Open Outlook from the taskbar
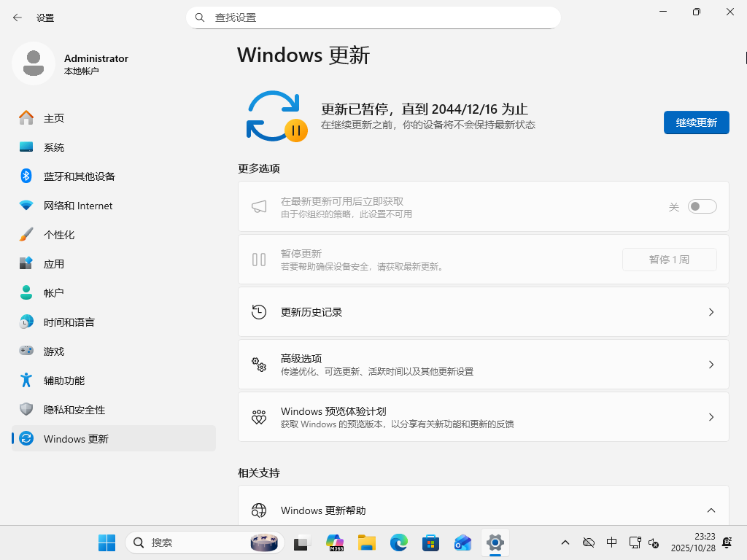The image size is (747, 560). (x=462, y=542)
